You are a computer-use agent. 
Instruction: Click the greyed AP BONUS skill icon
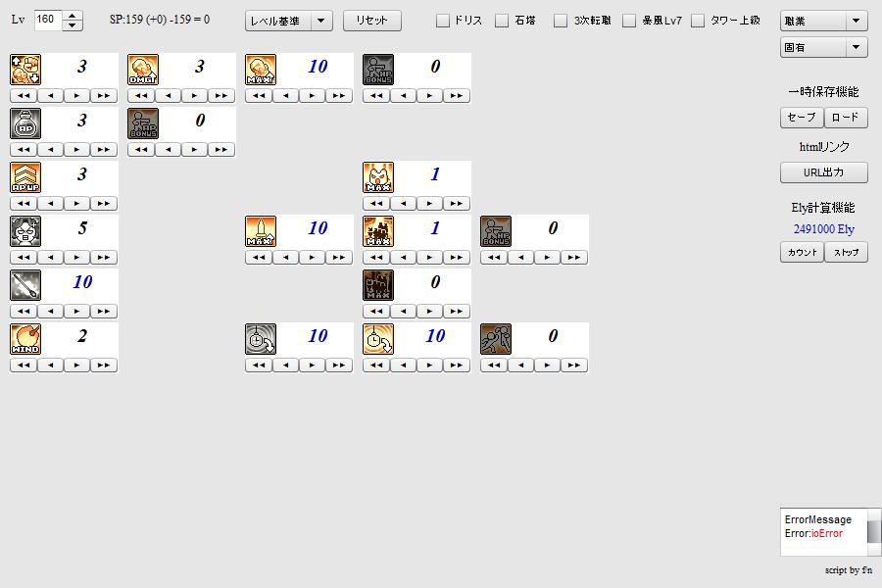click(x=143, y=123)
